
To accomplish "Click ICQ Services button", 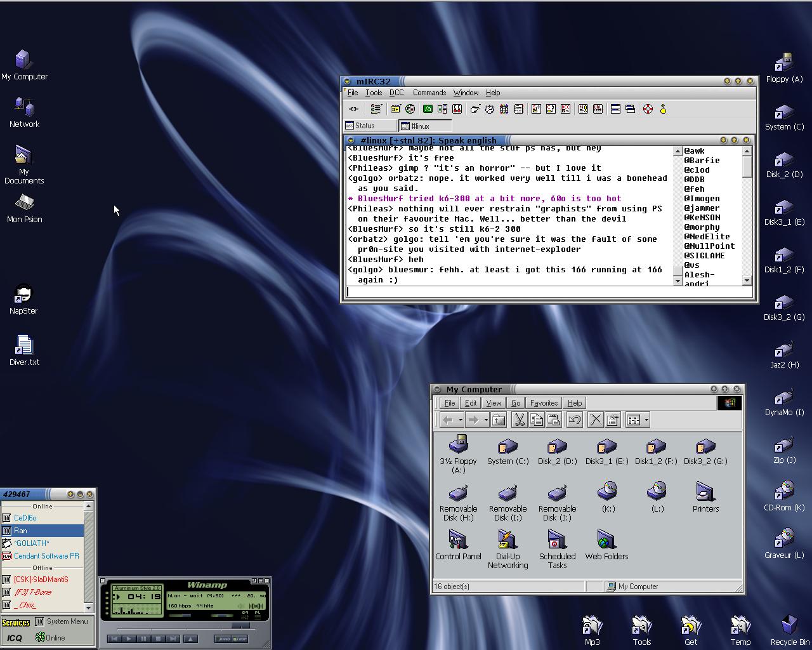I will pyautogui.click(x=16, y=622).
